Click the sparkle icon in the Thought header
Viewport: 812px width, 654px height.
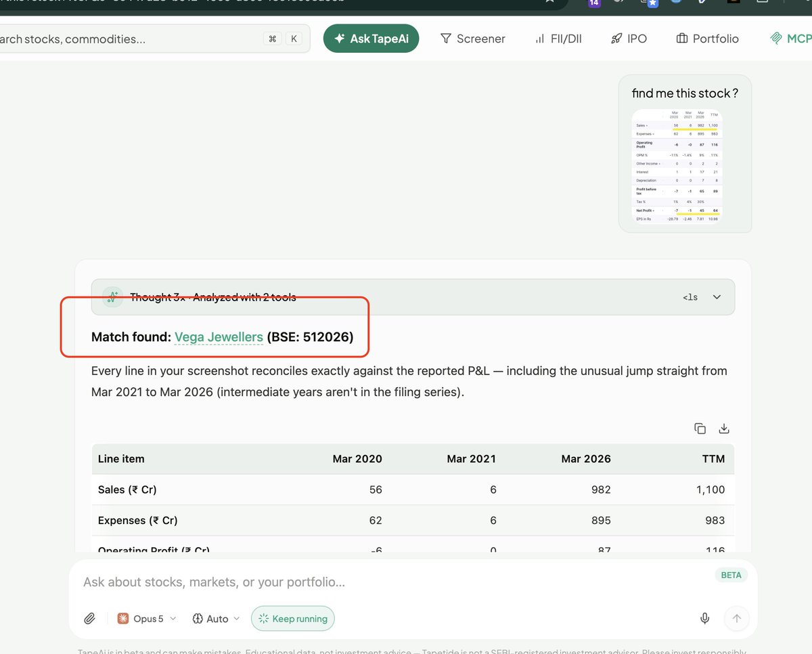pyautogui.click(x=112, y=297)
